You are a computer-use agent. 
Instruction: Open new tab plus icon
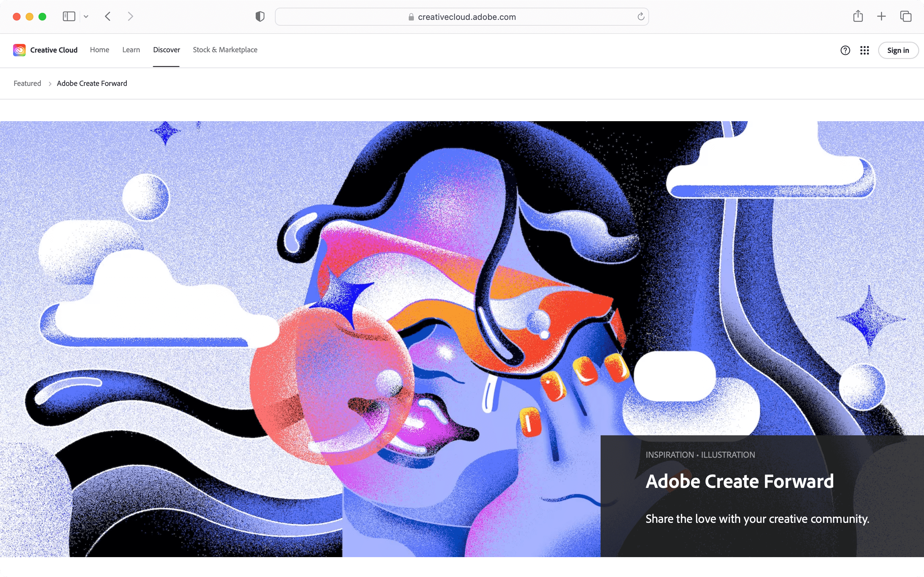click(881, 17)
